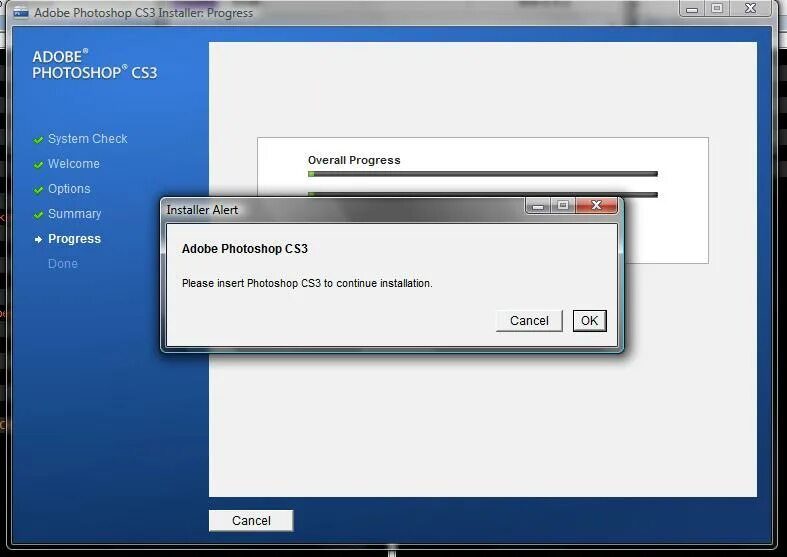
Task: Click the 'Please insert Photoshop CS3' message
Action: (x=307, y=283)
